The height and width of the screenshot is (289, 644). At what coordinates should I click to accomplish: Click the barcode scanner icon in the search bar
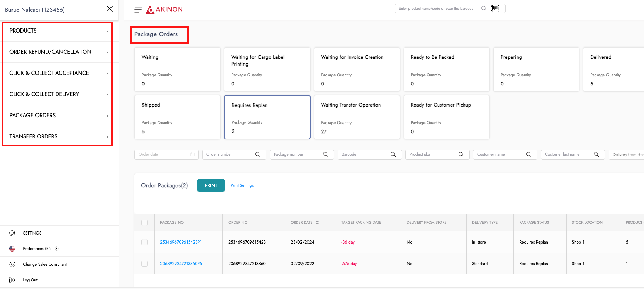[495, 8]
